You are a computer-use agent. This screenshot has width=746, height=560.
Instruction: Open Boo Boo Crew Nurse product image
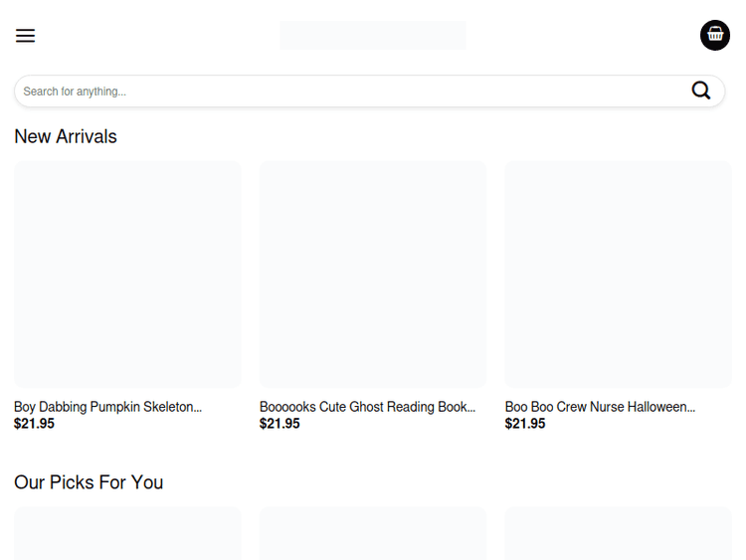[x=618, y=274]
